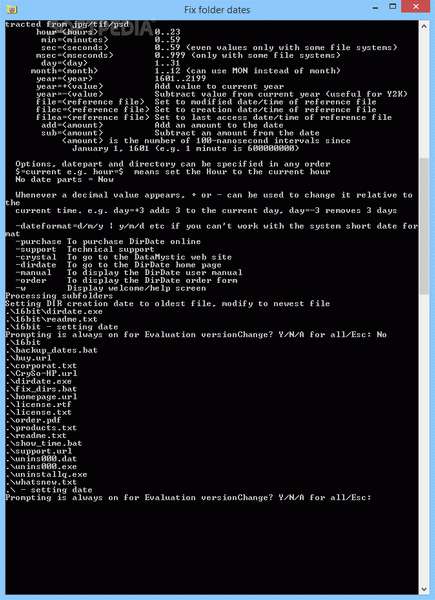Click the .\backup_dates.bat output line

(51, 350)
